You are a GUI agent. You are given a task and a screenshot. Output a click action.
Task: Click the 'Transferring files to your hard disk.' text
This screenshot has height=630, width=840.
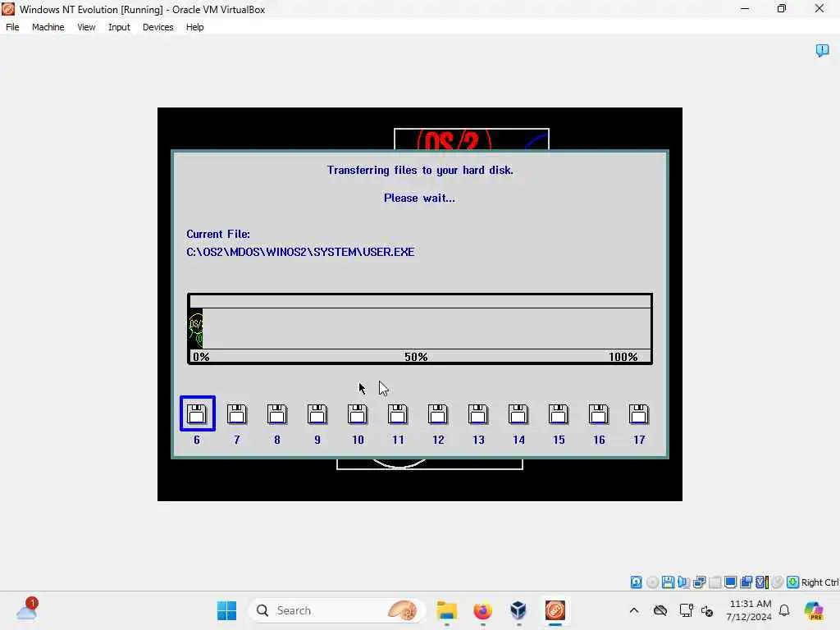(x=420, y=170)
